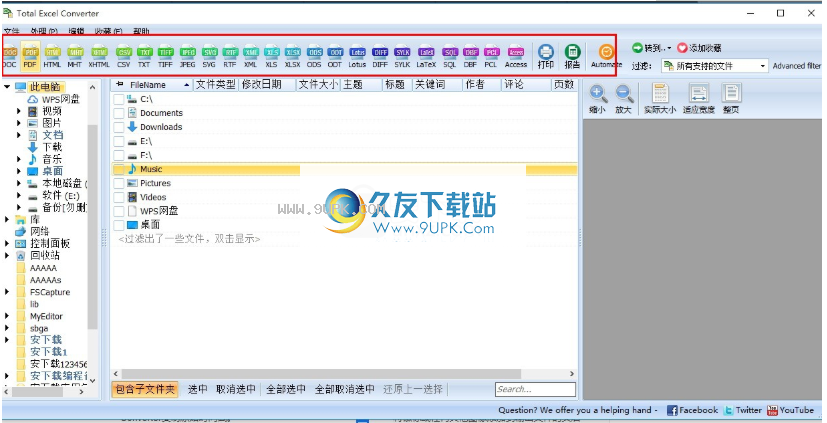This screenshot has width=827, height=423.
Task: Choose the SYLK format icon
Action: (402, 56)
